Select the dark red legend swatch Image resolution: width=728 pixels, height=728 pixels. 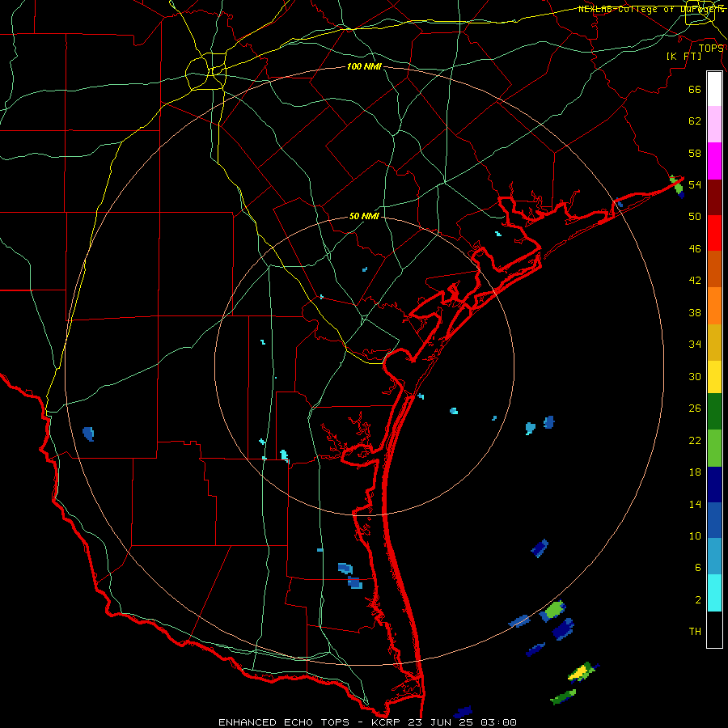[714, 197]
